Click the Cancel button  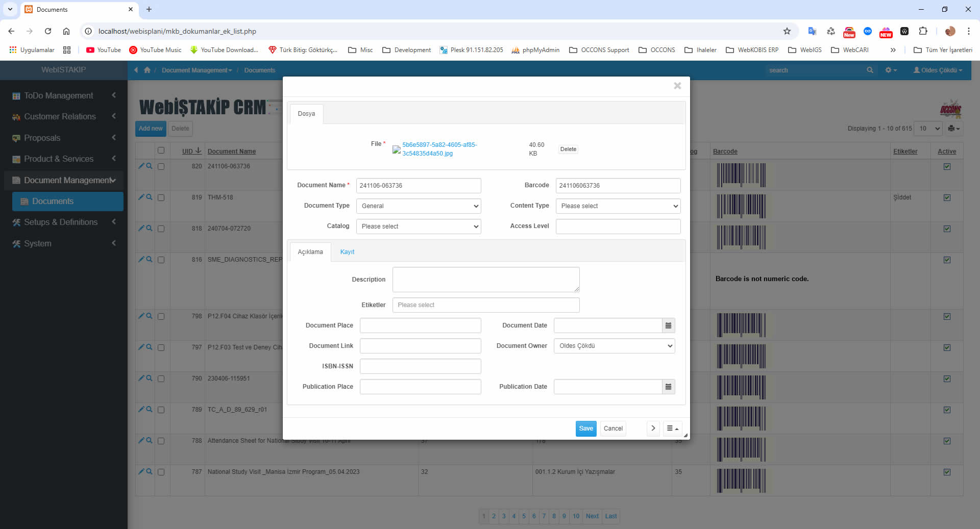click(613, 429)
